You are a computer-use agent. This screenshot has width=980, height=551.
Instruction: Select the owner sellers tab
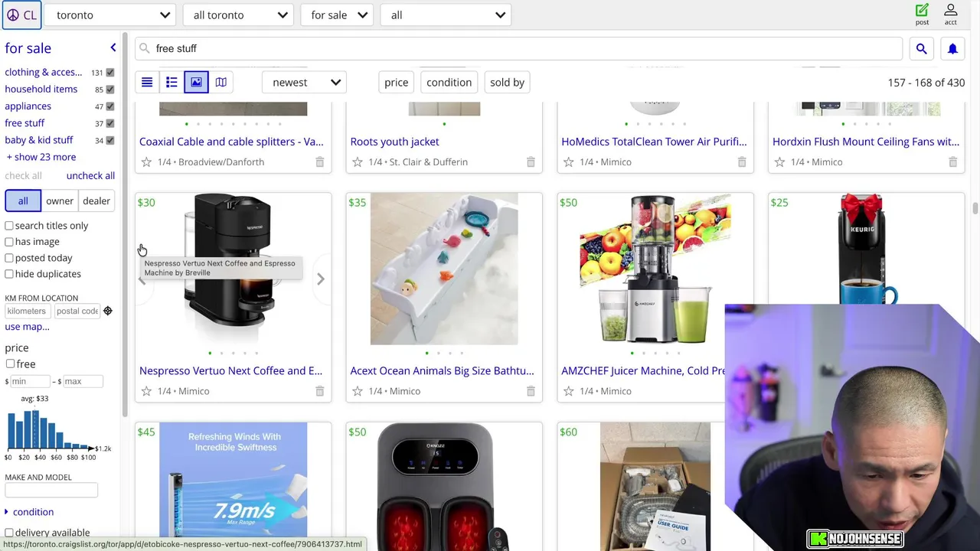60,201
